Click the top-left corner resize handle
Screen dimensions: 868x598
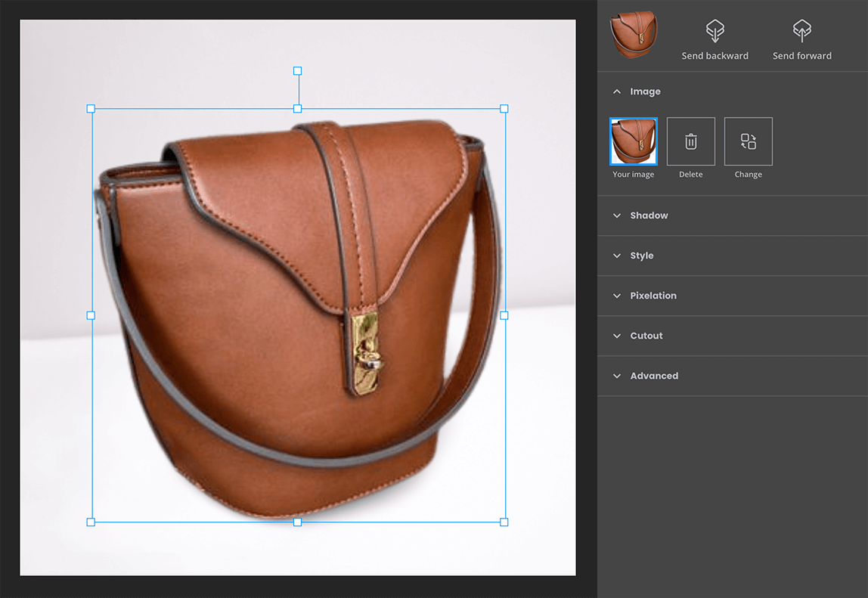click(91, 109)
